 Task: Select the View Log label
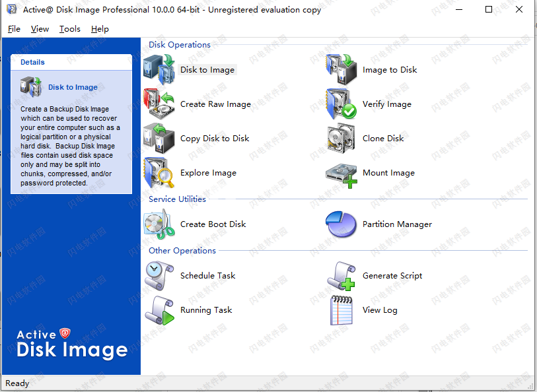[380, 310]
